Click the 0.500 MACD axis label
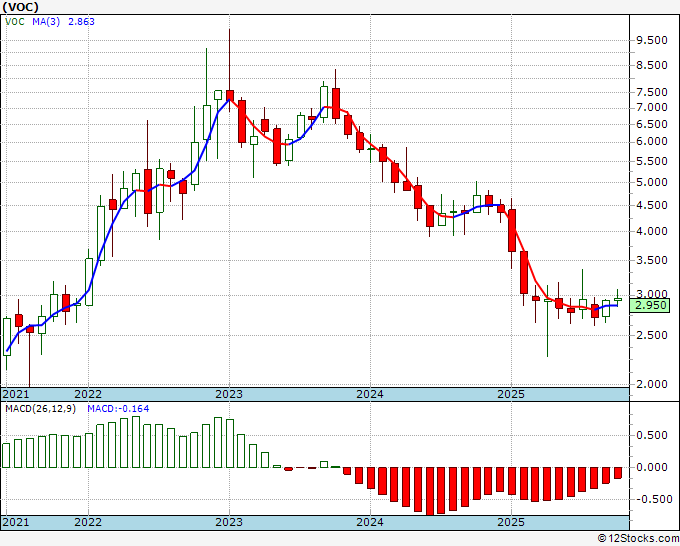Image resolution: width=680 pixels, height=546 pixels. (651, 435)
